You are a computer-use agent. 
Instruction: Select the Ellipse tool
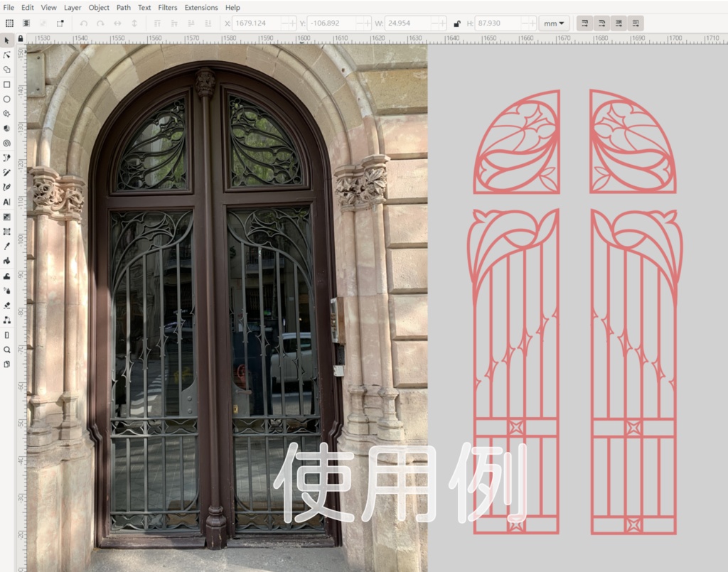[6, 99]
